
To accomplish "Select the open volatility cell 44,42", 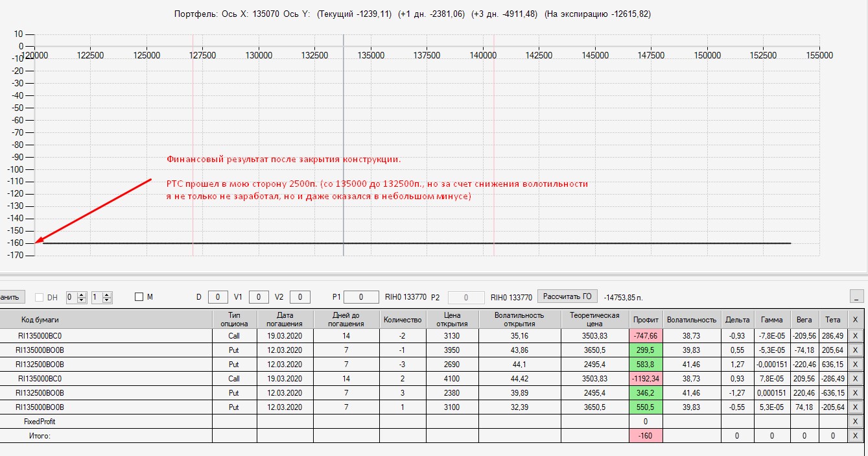I will click(519, 378).
